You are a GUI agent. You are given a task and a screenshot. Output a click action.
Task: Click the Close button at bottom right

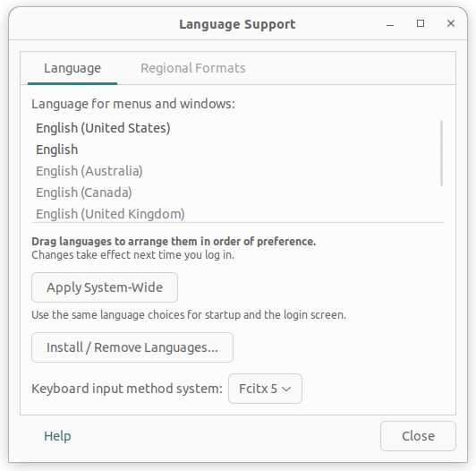click(418, 436)
